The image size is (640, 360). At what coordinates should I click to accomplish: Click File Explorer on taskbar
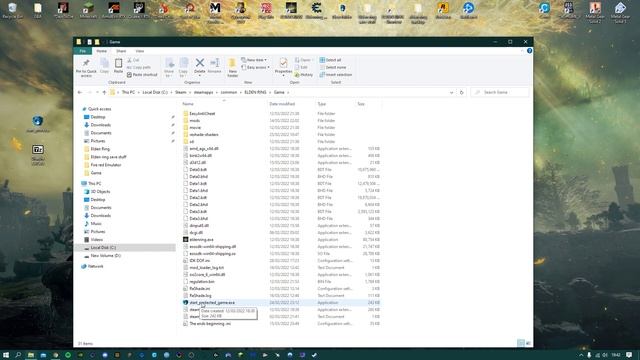tap(31, 355)
